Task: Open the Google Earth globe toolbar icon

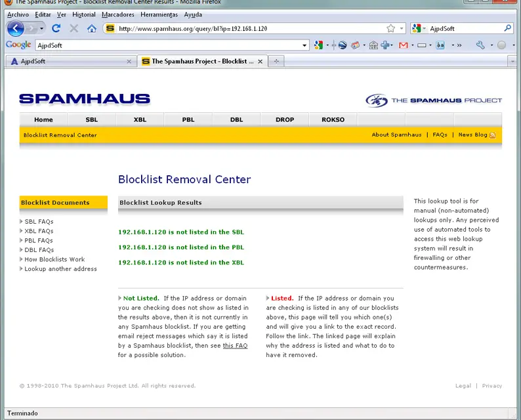Action: (x=343, y=45)
